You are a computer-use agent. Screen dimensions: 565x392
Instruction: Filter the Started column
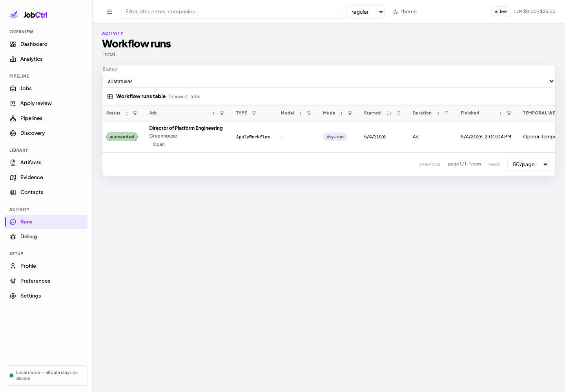pyautogui.click(x=399, y=113)
